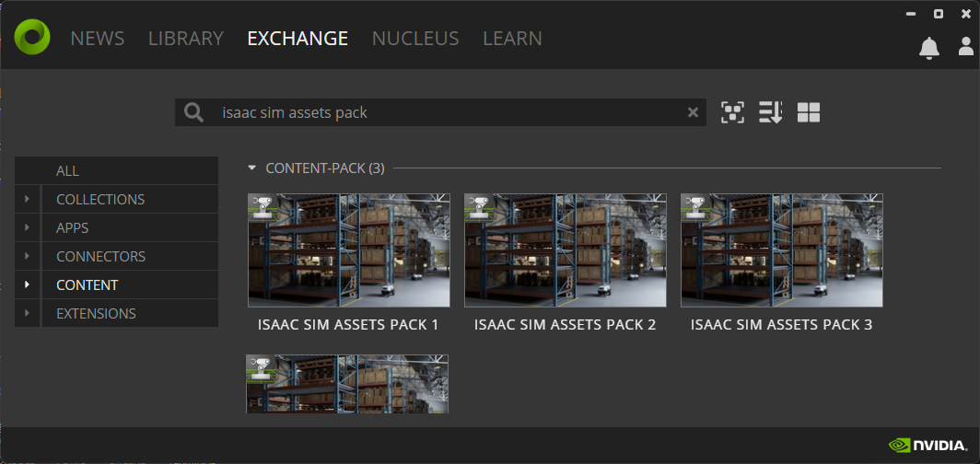Open the partially visible fourth warehouse thumbnail
980x464 pixels.
coord(347,383)
